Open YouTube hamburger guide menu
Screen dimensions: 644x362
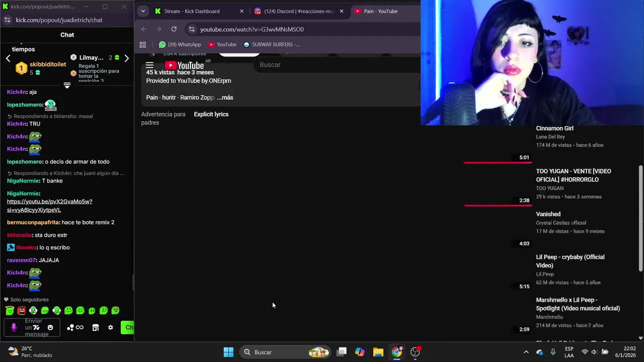coord(149,65)
